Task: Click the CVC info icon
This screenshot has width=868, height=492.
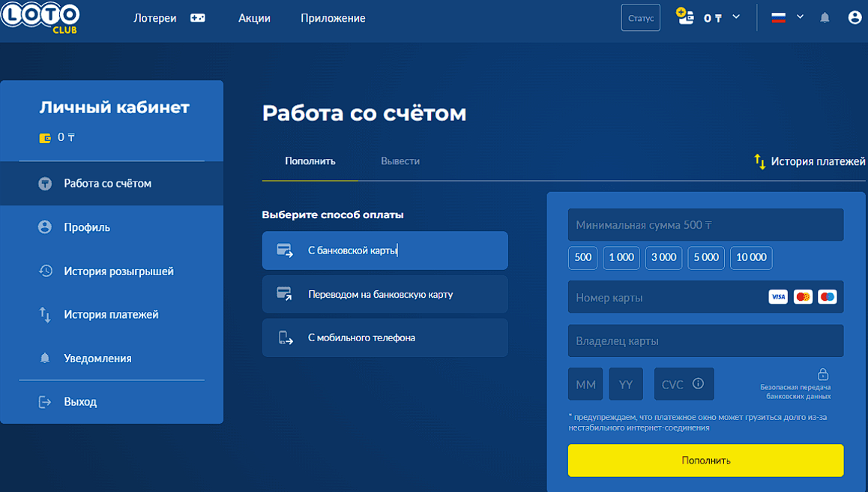Action: (x=698, y=384)
